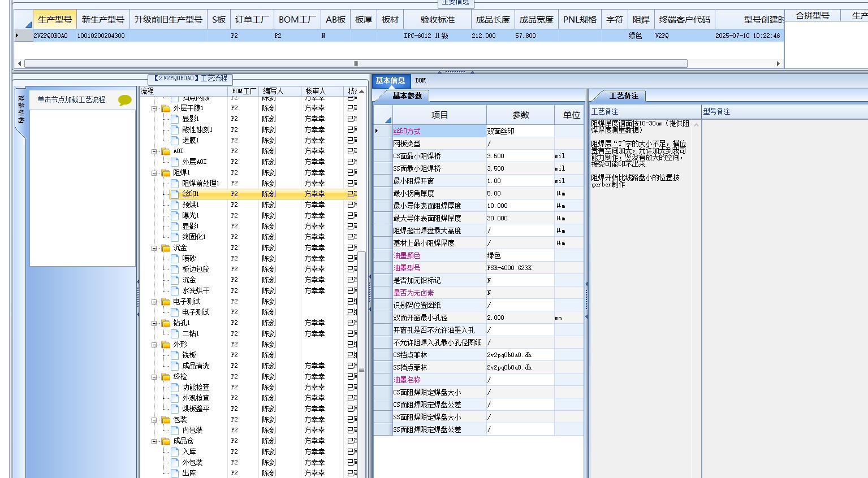Click the right arrow of top grid scrollbar
This screenshot has height=478, width=868.
(x=778, y=63)
